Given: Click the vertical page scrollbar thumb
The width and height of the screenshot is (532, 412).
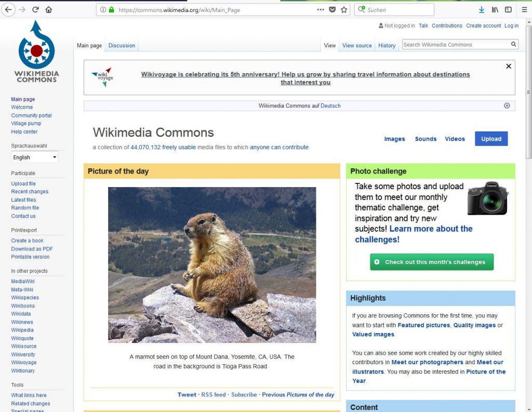Looking at the screenshot, I should 528,91.
